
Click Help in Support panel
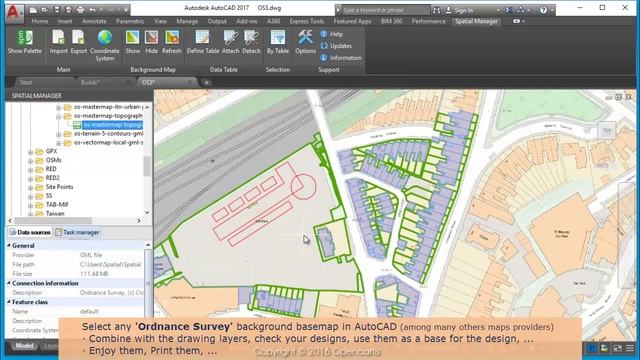pos(331,34)
